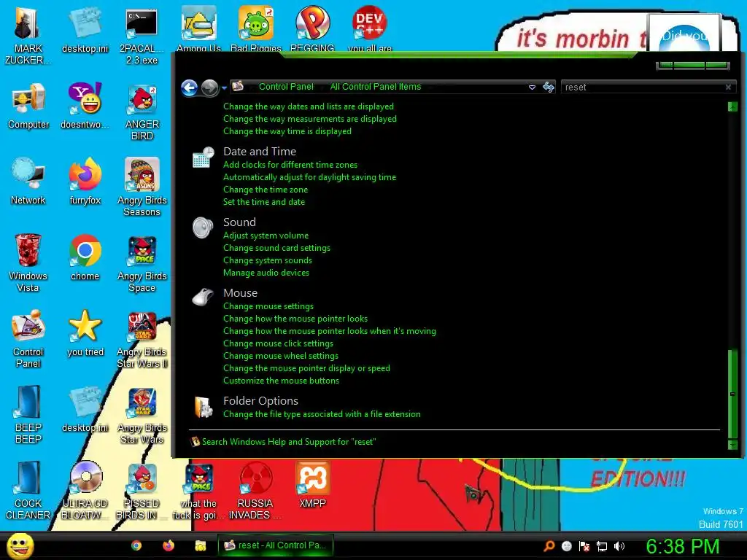The width and height of the screenshot is (747, 560).
Task: Click 'Change how the mouse pointer looks'
Action: click(x=295, y=319)
